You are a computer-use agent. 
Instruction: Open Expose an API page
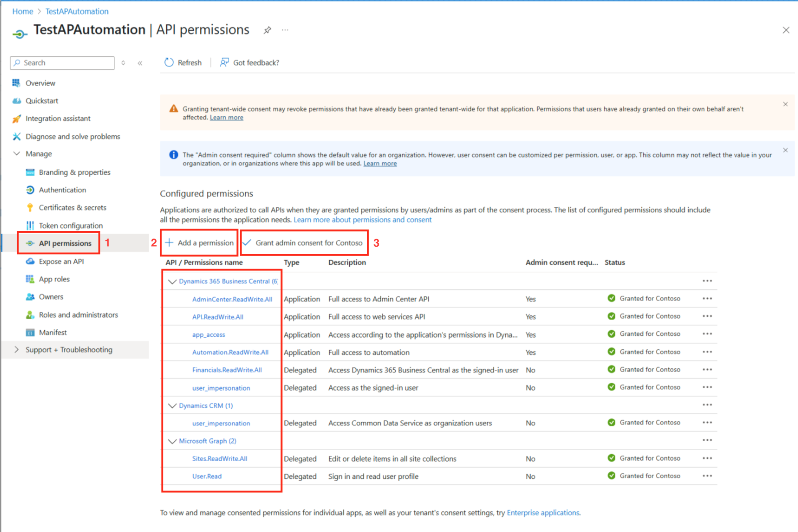point(61,261)
